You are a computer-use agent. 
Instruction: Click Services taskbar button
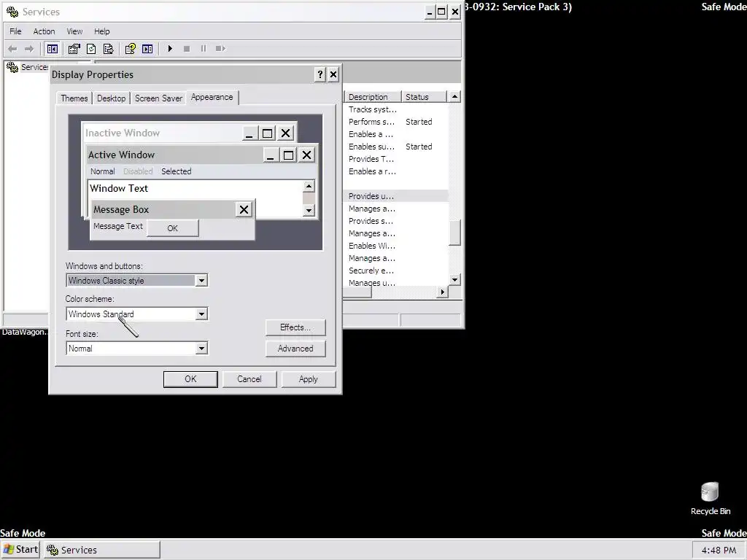pos(102,550)
